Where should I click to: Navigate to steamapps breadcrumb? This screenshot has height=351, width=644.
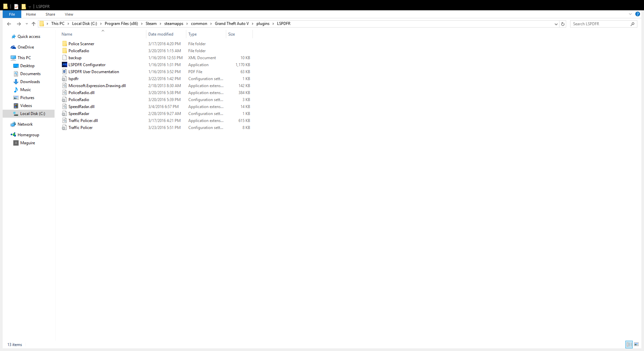click(x=174, y=24)
